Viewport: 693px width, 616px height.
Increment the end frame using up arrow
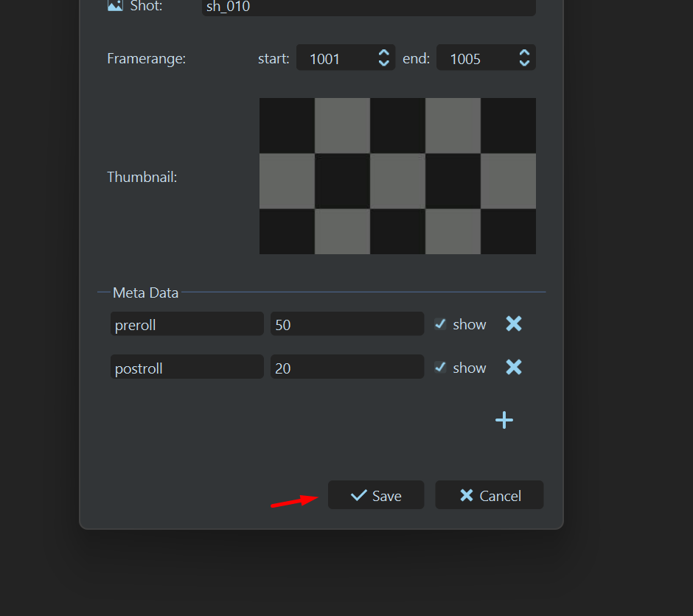click(x=524, y=53)
